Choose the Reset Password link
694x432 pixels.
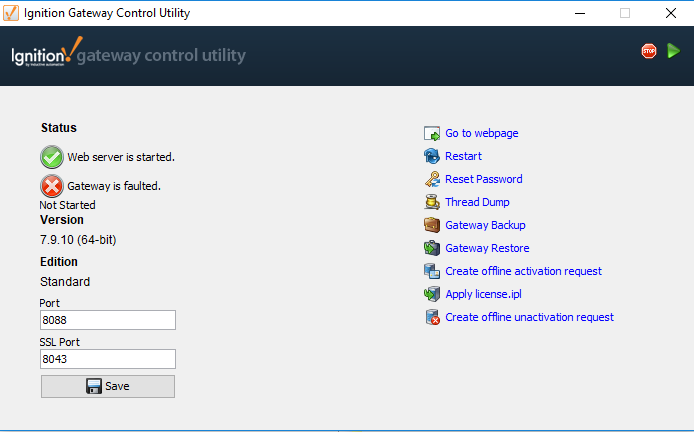click(x=483, y=179)
